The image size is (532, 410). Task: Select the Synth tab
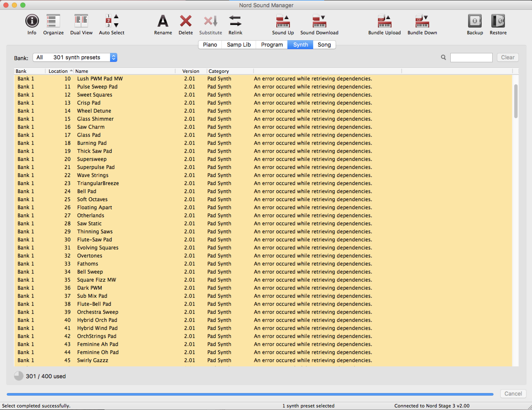(x=300, y=45)
